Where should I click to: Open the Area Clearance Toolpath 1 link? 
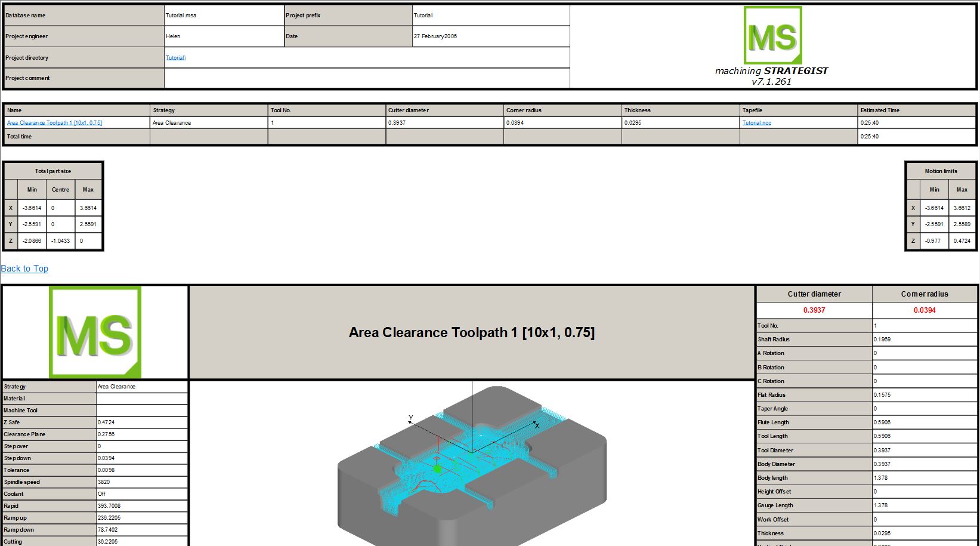[x=54, y=123]
